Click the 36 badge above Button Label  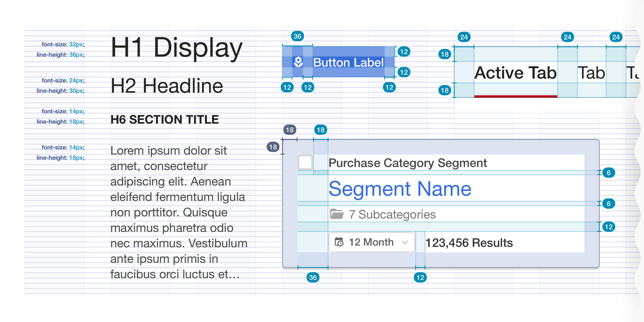[x=297, y=36]
